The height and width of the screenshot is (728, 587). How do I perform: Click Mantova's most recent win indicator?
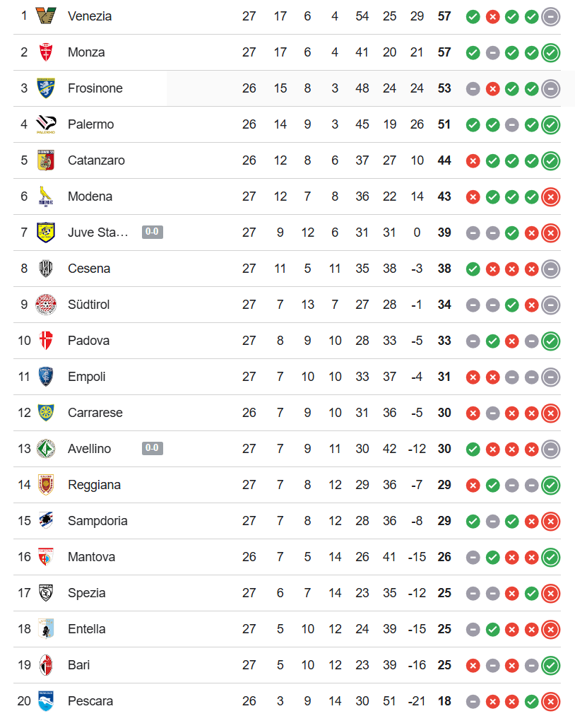coord(551,557)
